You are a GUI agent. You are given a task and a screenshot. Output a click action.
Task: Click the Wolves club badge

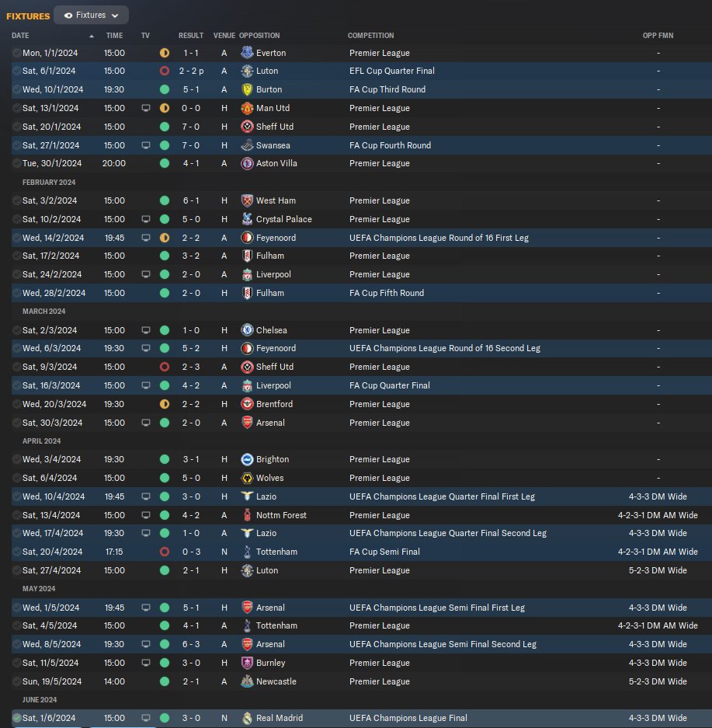[247, 478]
